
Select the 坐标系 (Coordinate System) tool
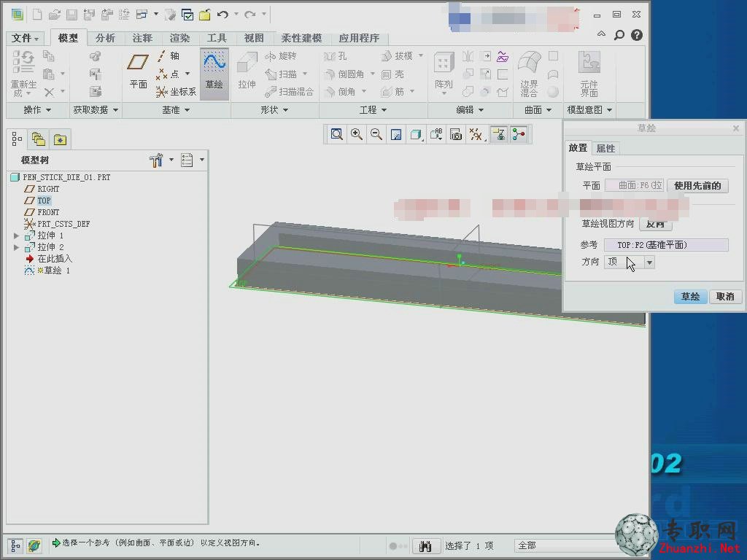pyautogui.click(x=177, y=91)
